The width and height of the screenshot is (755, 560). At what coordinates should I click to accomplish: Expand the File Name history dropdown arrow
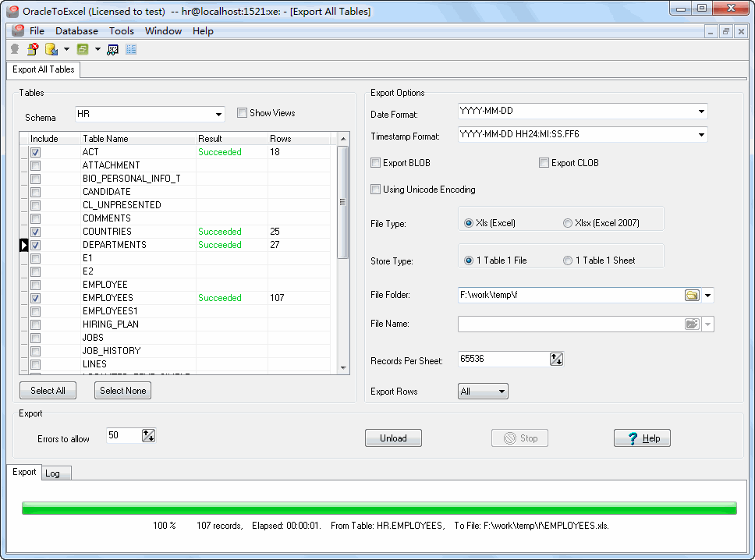point(708,324)
